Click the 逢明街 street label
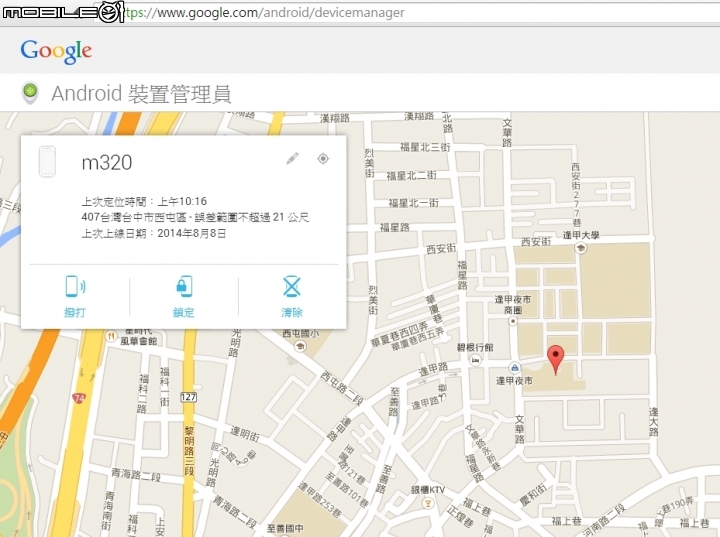 (x=245, y=434)
